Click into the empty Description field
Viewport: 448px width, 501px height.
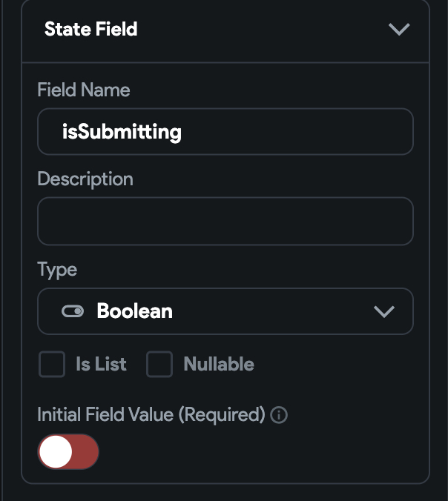(225, 221)
